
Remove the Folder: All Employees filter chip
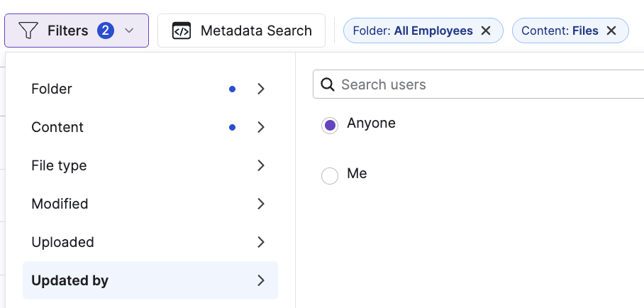click(486, 31)
